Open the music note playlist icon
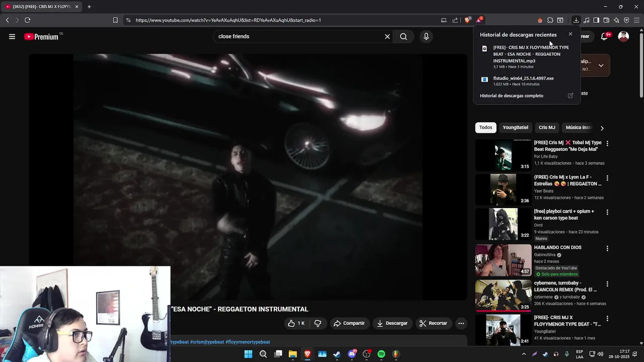The width and height of the screenshot is (644, 362). [587, 20]
